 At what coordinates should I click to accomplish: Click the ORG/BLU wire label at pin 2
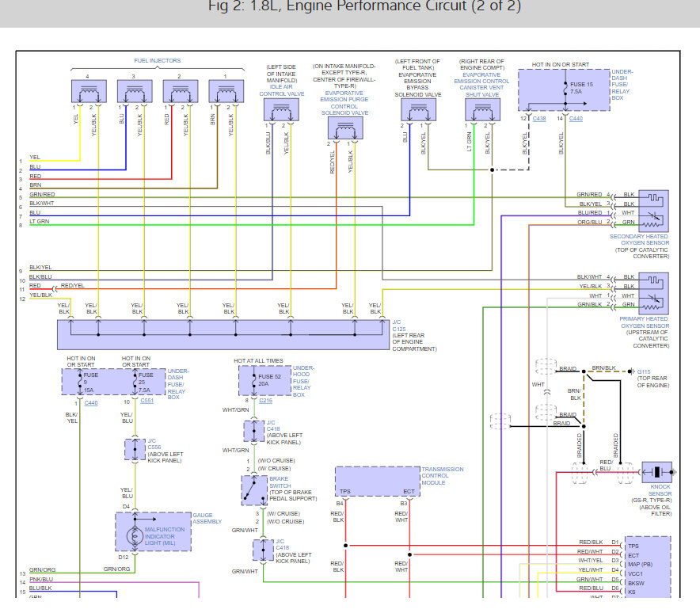click(590, 222)
